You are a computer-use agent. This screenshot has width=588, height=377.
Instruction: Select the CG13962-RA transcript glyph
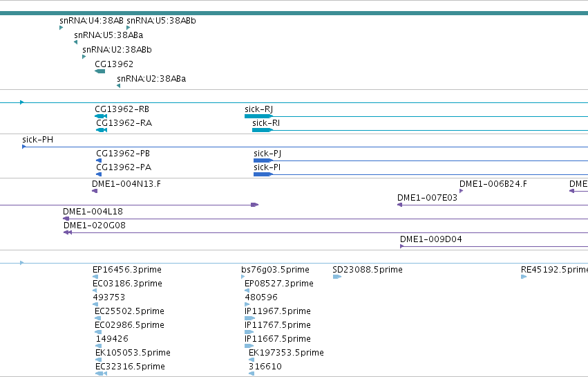click(x=102, y=130)
